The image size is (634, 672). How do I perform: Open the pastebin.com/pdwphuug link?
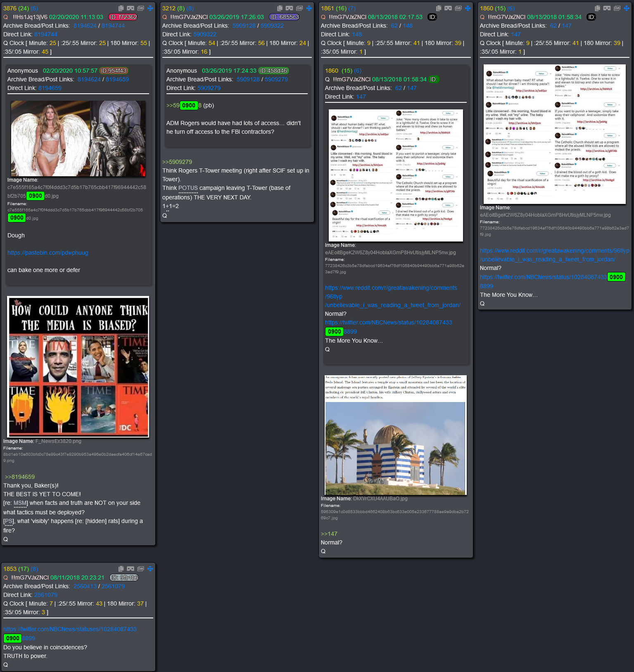(48, 253)
